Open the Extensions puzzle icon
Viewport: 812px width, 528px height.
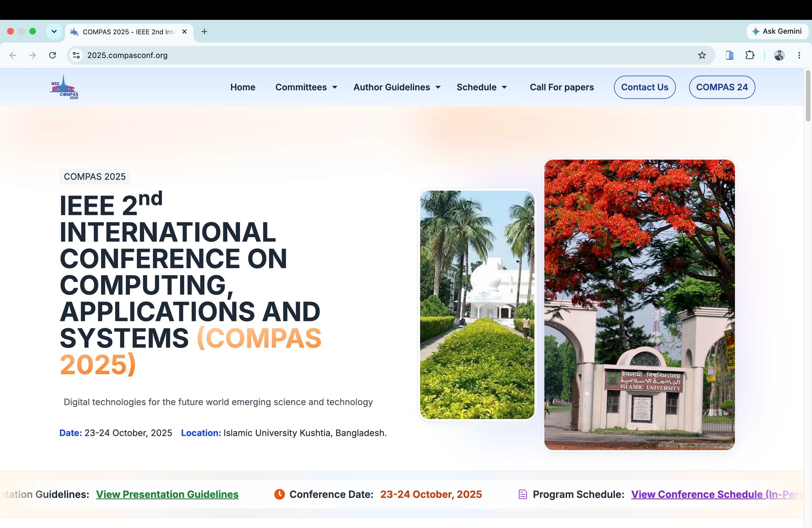pyautogui.click(x=750, y=55)
